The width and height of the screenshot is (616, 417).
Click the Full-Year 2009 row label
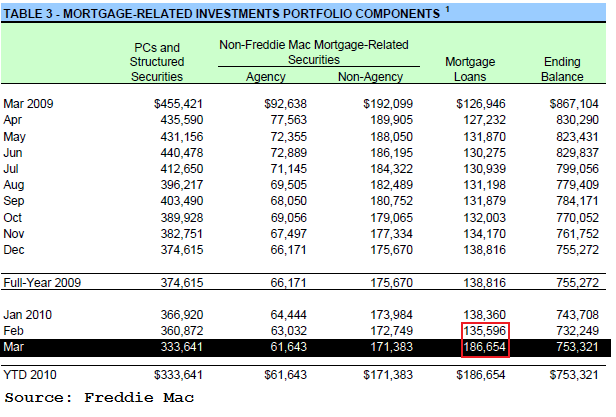[40, 284]
